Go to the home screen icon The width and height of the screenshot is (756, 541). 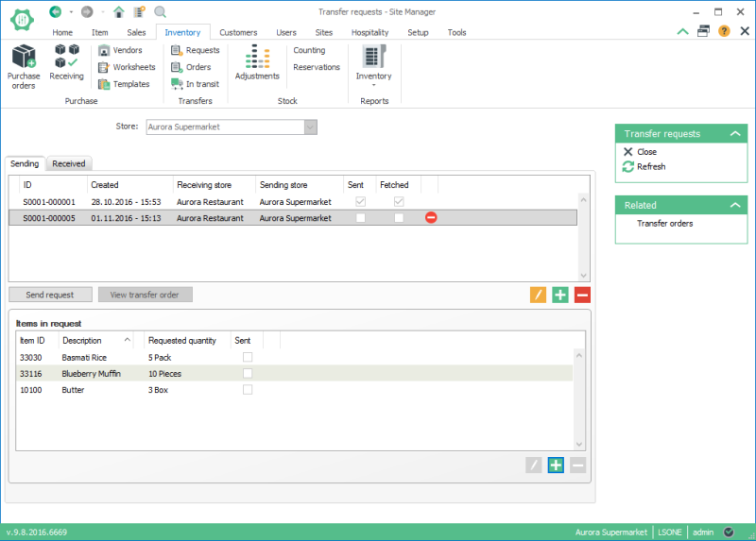pos(119,11)
